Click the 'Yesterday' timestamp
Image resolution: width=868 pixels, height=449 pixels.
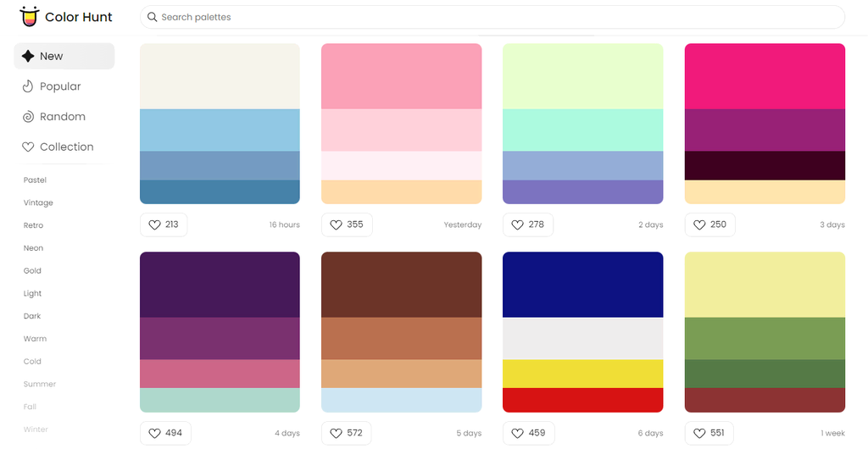pos(463,225)
